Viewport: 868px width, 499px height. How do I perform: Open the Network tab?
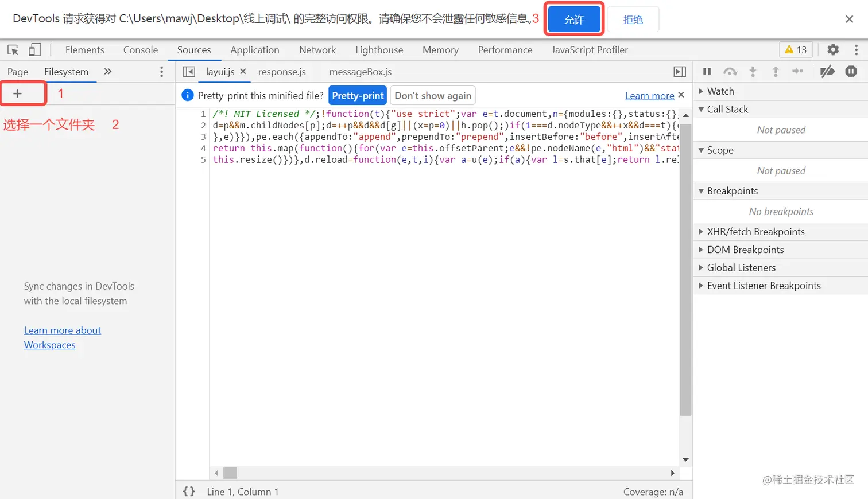tap(317, 50)
